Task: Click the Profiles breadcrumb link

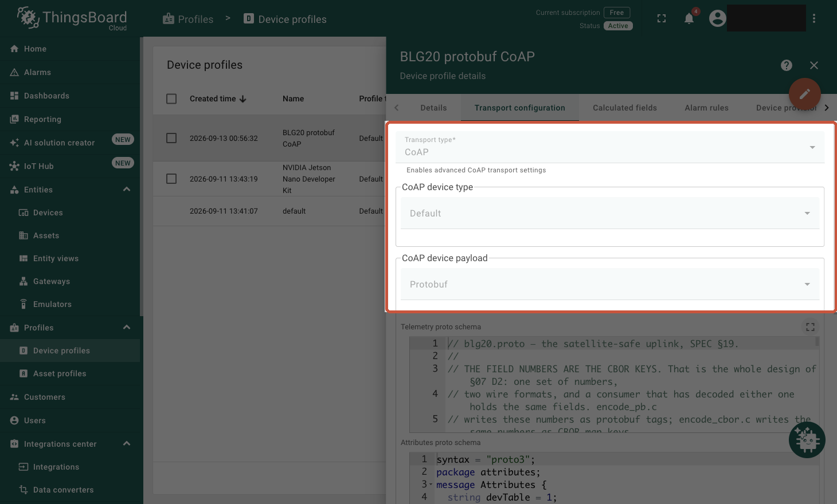Action: (x=188, y=19)
